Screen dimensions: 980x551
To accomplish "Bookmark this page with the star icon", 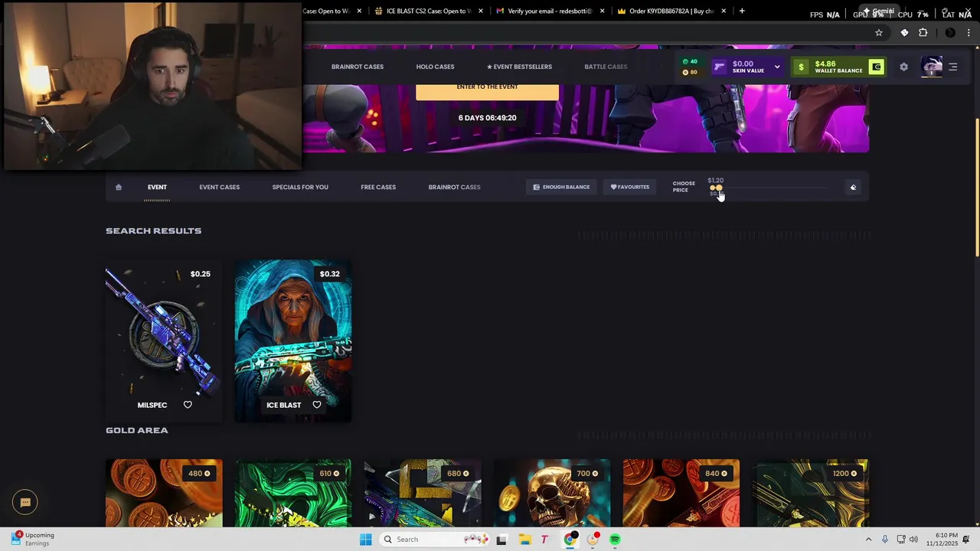I will point(879,33).
